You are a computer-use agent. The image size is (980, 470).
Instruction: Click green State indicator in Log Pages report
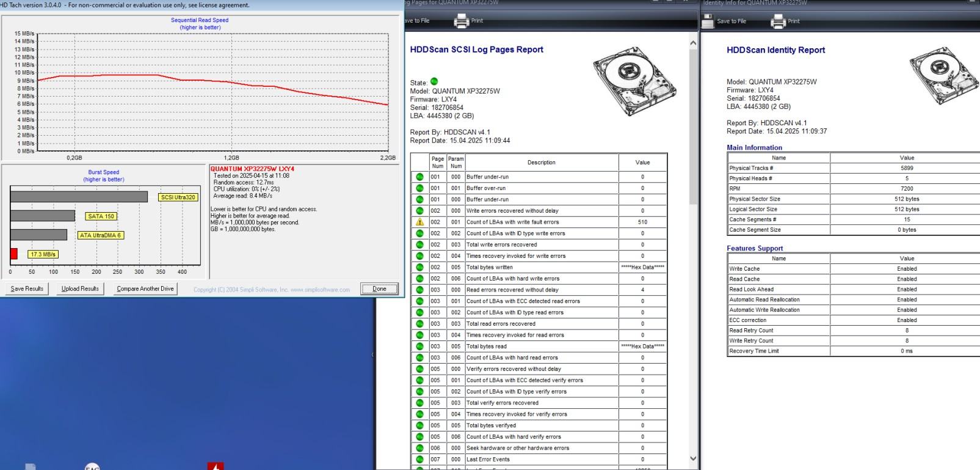pyautogui.click(x=434, y=82)
